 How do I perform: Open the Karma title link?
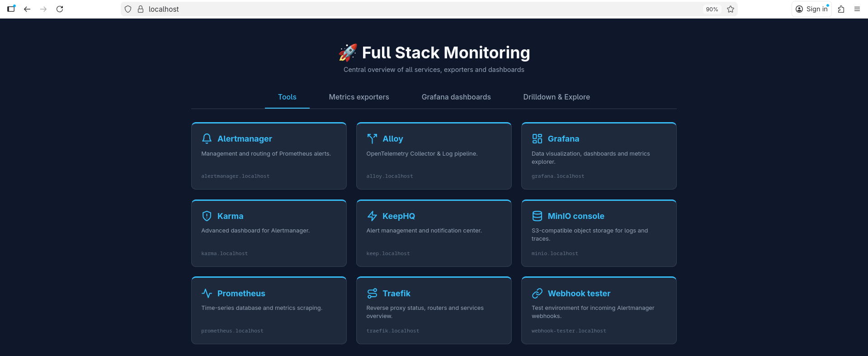230,216
